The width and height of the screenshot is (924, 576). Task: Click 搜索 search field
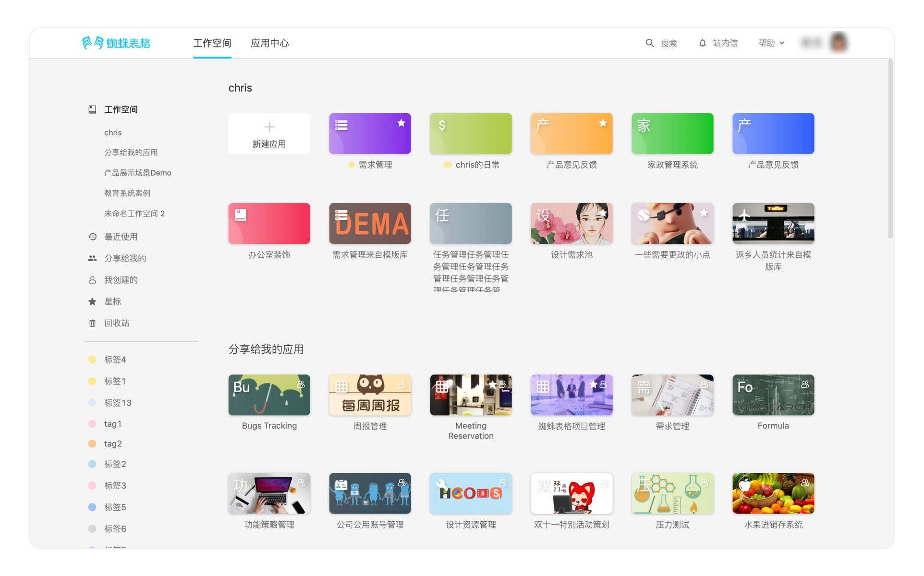tap(669, 43)
